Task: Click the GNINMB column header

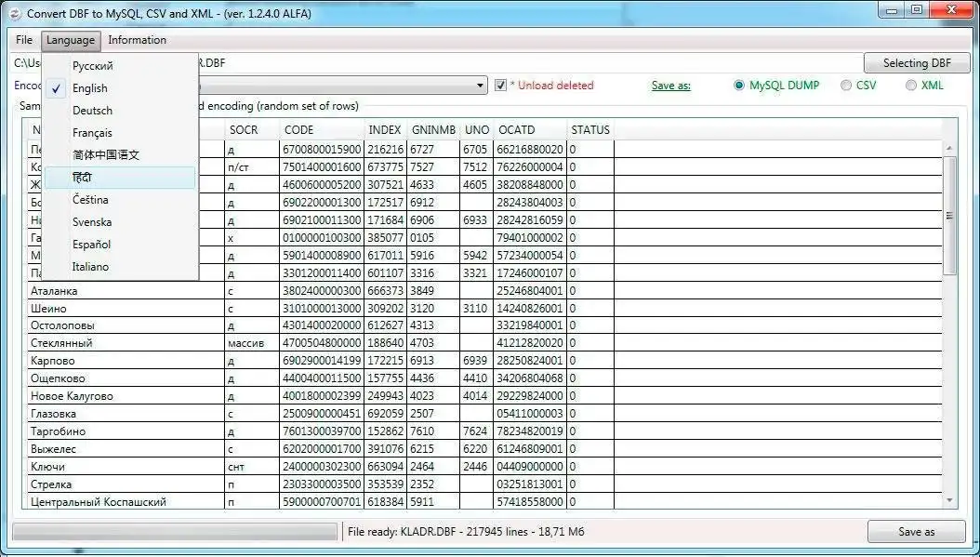Action: pyautogui.click(x=434, y=130)
